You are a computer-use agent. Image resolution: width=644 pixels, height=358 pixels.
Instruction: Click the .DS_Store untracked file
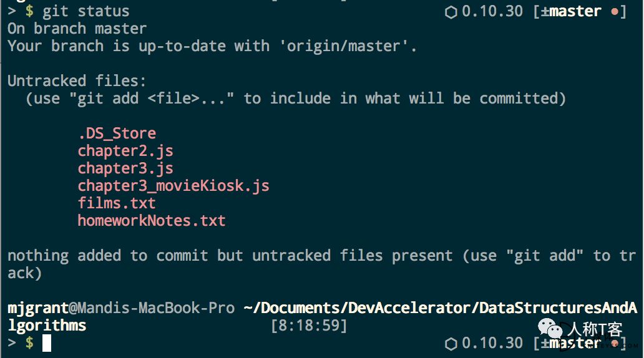pyautogui.click(x=117, y=133)
